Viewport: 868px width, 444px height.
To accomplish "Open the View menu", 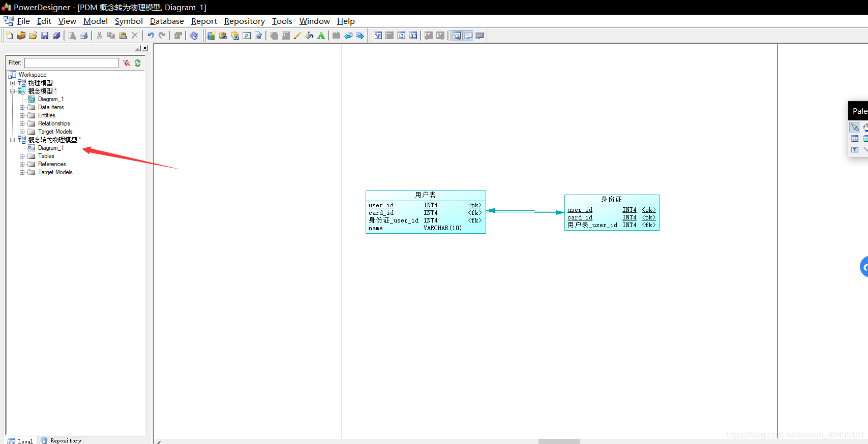I will (x=67, y=21).
